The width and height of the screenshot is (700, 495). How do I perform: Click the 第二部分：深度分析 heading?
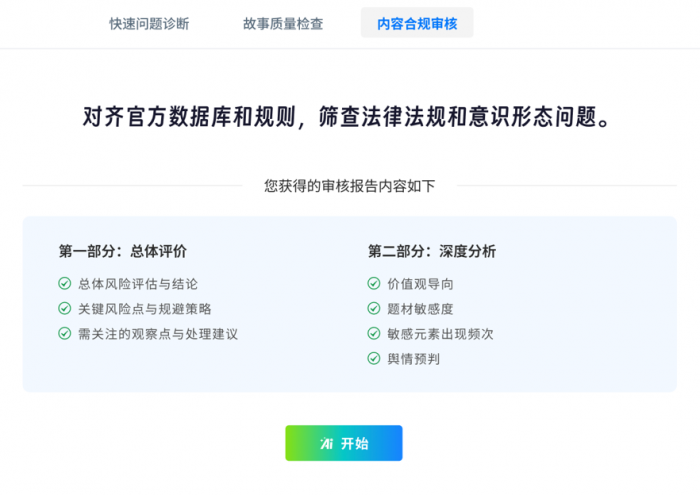[431, 251]
